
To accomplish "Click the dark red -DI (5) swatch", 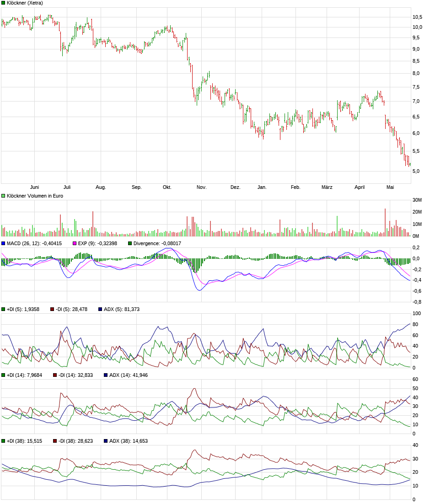I will click(52, 309).
